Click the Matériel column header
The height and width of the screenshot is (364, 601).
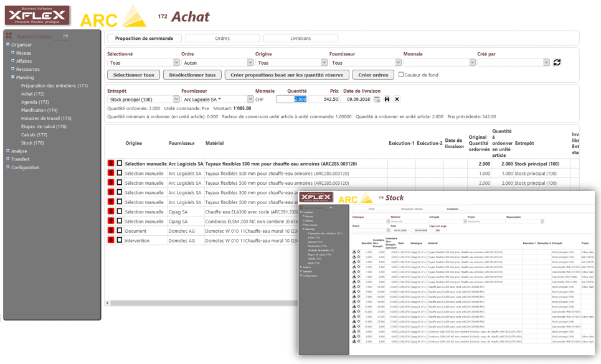pyautogui.click(x=215, y=143)
